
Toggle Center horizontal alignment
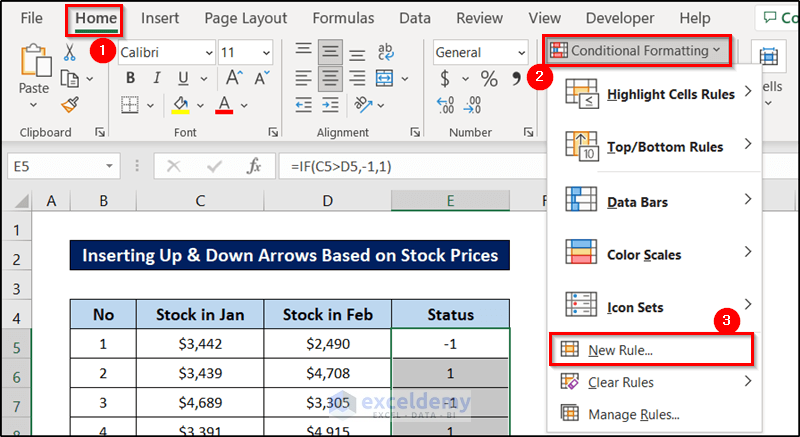pyautogui.click(x=330, y=79)
